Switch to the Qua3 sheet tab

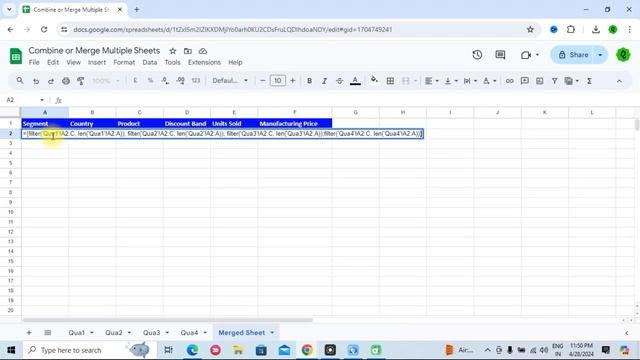[x=151, y=333]
